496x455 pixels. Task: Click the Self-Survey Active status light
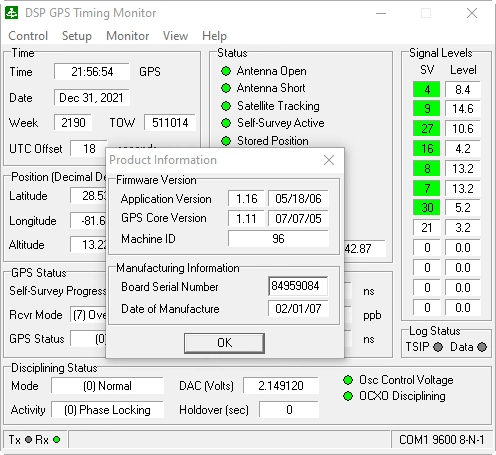(x=226, y=123)
